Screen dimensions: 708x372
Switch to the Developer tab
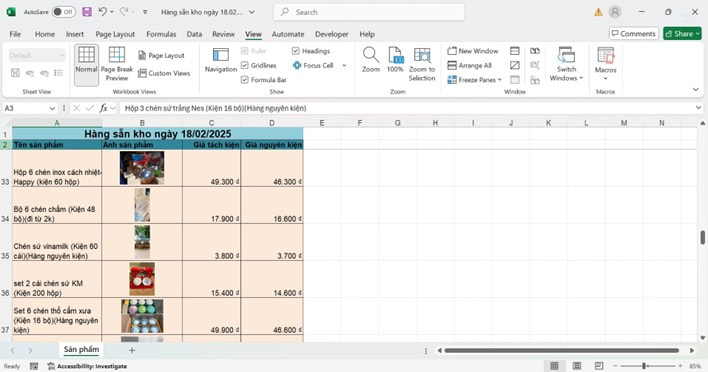(331, 34)
